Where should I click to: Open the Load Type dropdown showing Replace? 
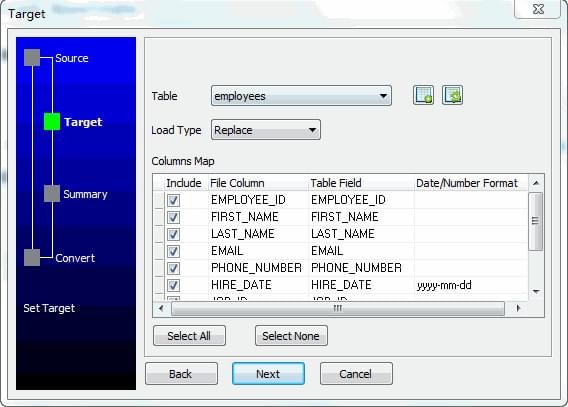tap(266, 130)
